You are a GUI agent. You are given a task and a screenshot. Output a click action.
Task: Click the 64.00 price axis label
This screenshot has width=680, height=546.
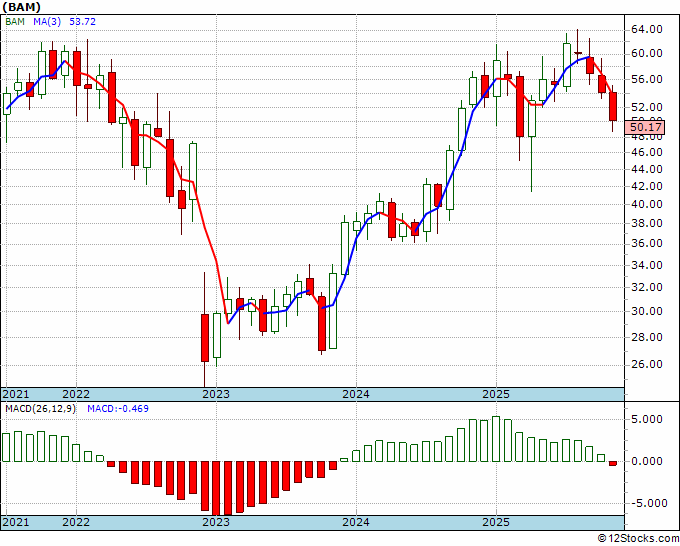point(647,29)
